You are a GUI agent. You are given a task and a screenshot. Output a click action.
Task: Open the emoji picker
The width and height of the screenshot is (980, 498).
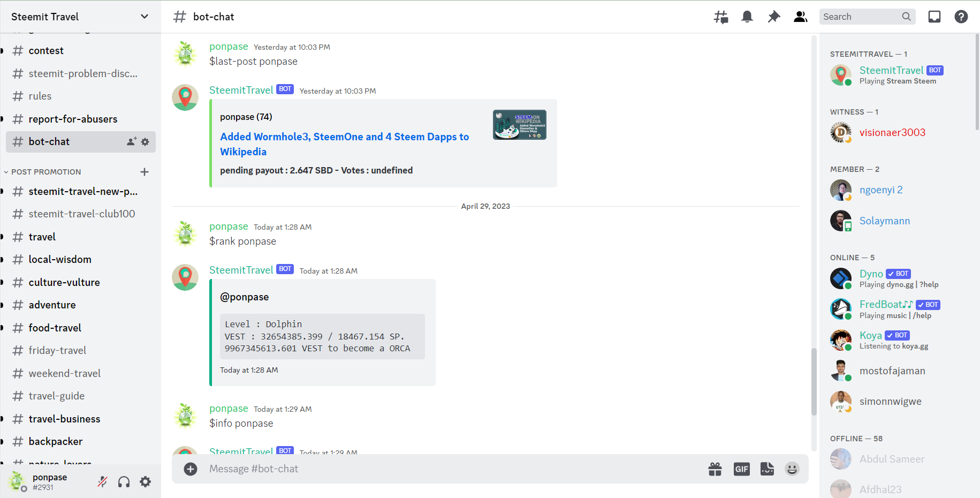pos(792,469)
